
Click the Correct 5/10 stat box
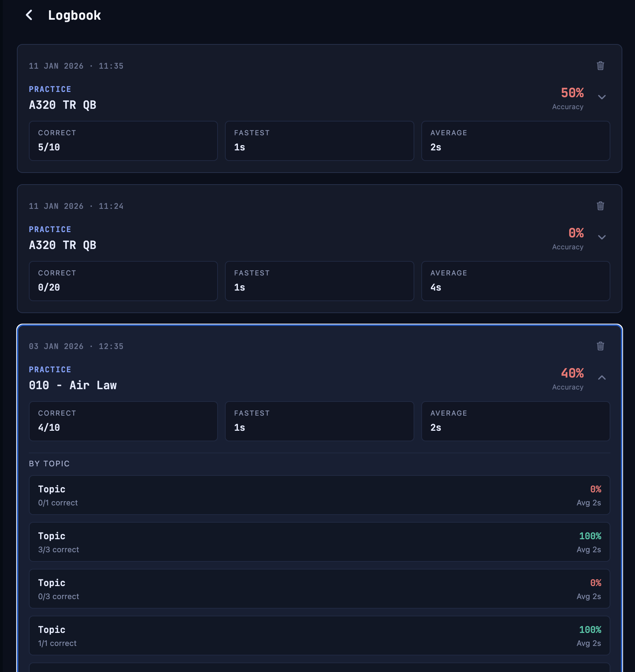pyautogui.click(x=123, y=141)
